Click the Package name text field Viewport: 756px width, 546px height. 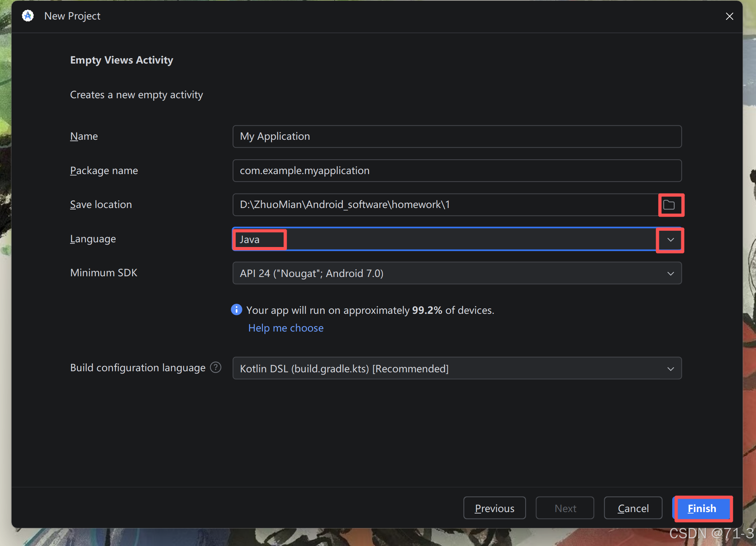point(457,170)
